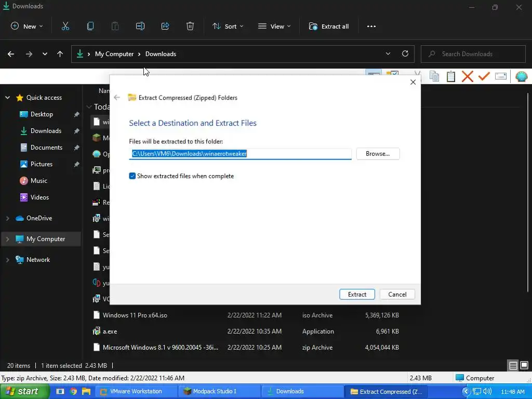This screenshot has height=399, width=532.
Task: Click the show desktop quick launch icon
Action: tap(60, 391)
